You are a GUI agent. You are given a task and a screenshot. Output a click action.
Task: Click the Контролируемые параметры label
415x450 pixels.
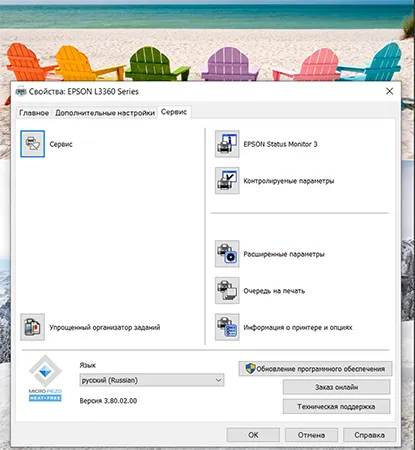289,181
